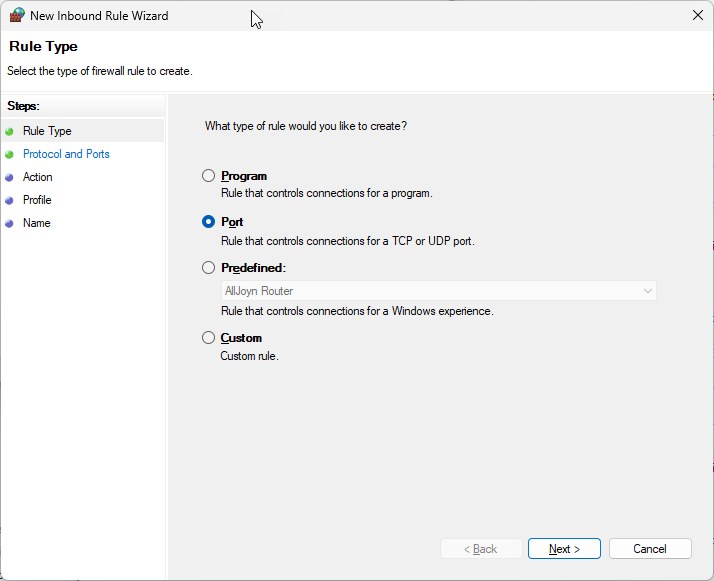Viewport: 714px width, 581px height.
Task: Click the 'Select the type of firewall rule to create.' text
Action: pyautogui.click(x=100, y=71)
